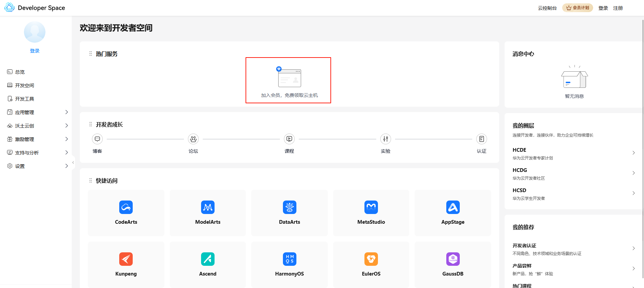Click 登录 in the top bar
The height and width of the screenshot is (288, 644).
pos(603,8)
